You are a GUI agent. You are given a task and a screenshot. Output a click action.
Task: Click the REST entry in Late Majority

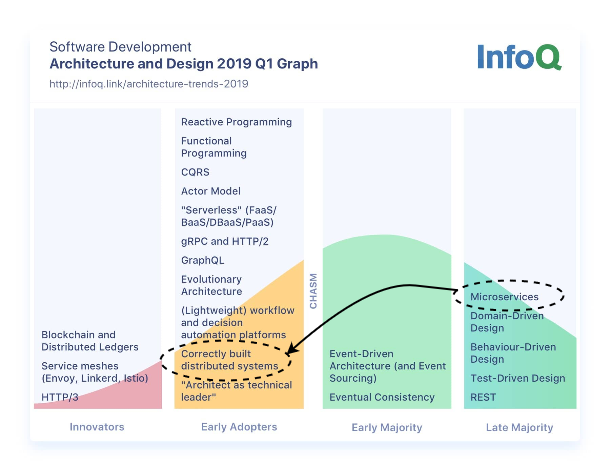[484, 398]
